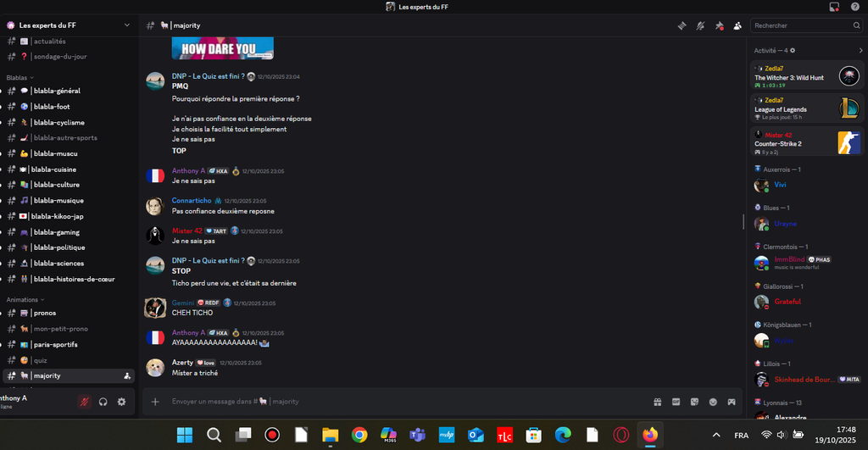Click the username Connarticho in chat
Image resolution: width=868 pixels, height=450 pixels.
(192, 200)
